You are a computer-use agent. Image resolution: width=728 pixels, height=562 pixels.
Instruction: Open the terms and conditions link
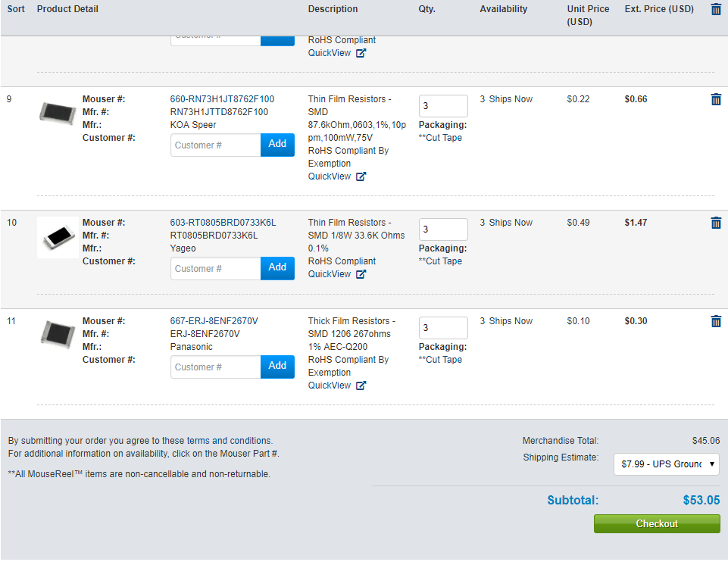click(230, 441)
